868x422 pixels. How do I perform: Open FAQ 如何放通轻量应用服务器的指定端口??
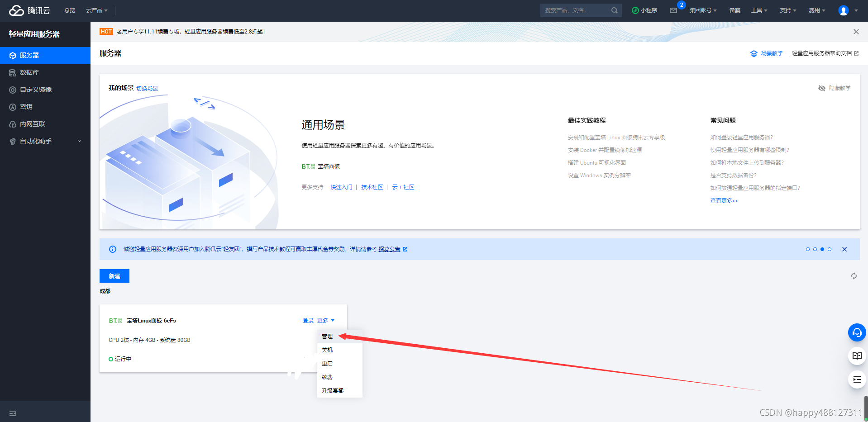pos(755,188)
